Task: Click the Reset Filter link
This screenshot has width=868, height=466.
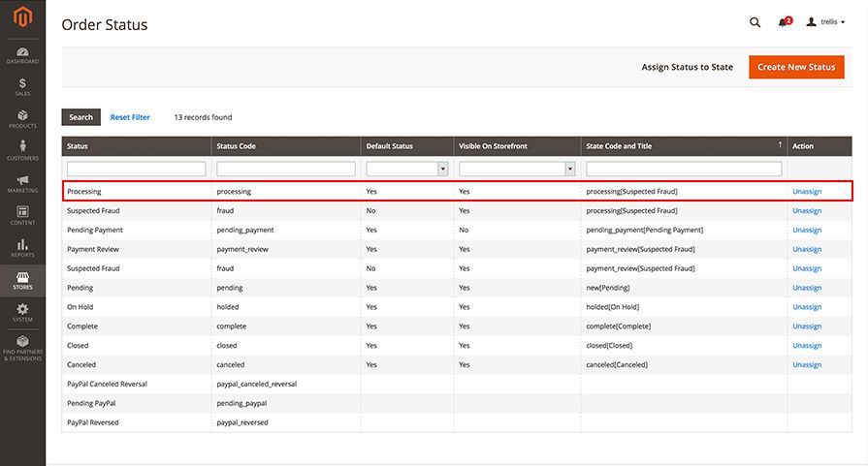Action: 130,117
